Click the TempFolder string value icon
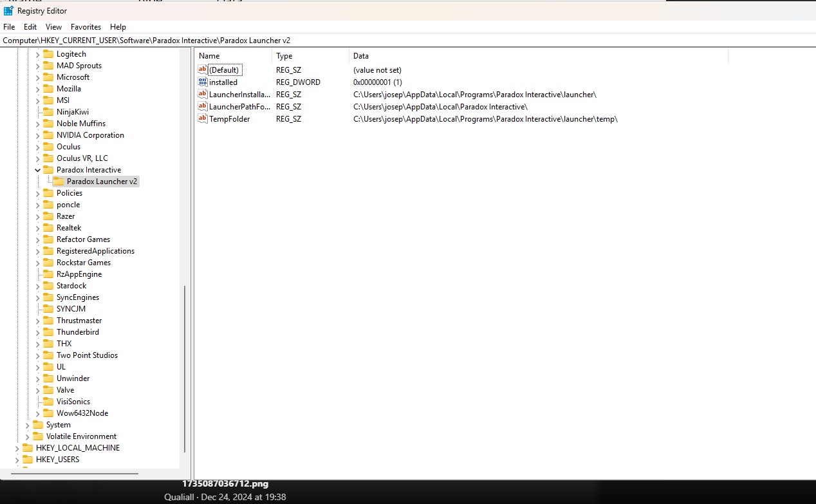The height and width of the screenshot is (504, 816). tap(203, 118)
